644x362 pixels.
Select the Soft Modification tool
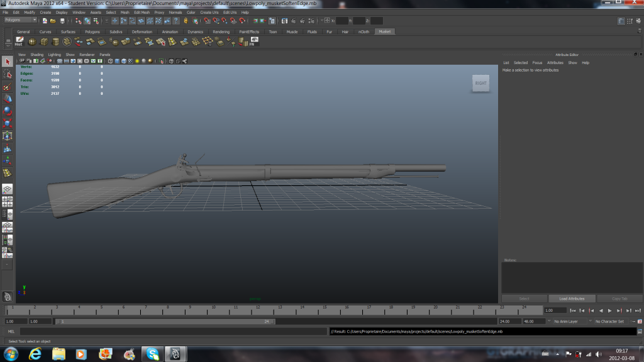coord(8,148)
